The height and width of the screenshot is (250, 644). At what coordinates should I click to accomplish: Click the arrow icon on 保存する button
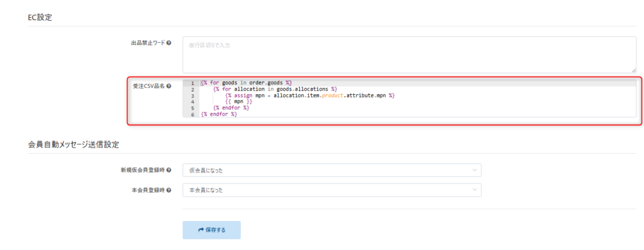201,230
